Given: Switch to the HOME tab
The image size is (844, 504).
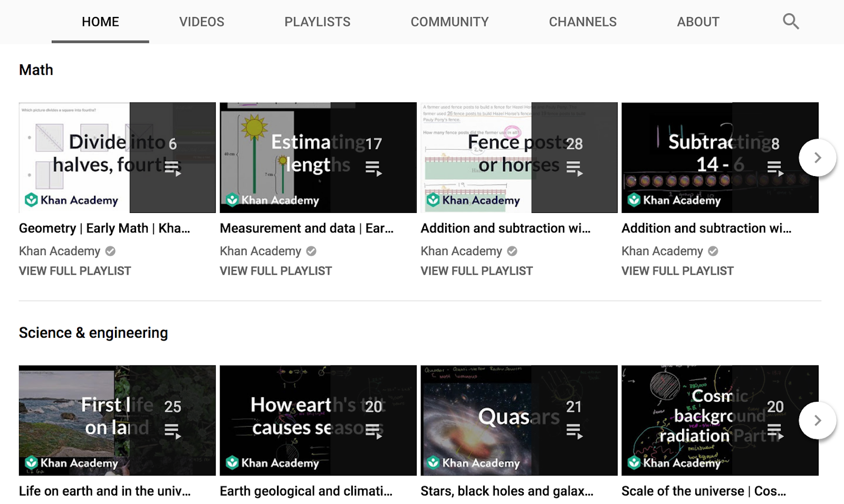Looking at the screenshot, I should click(100, 22).
